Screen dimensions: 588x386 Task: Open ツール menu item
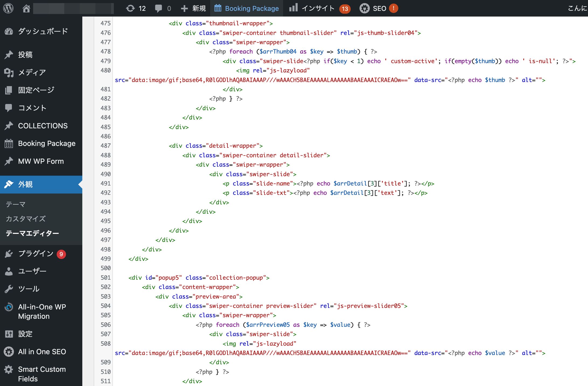pos(29,289)
